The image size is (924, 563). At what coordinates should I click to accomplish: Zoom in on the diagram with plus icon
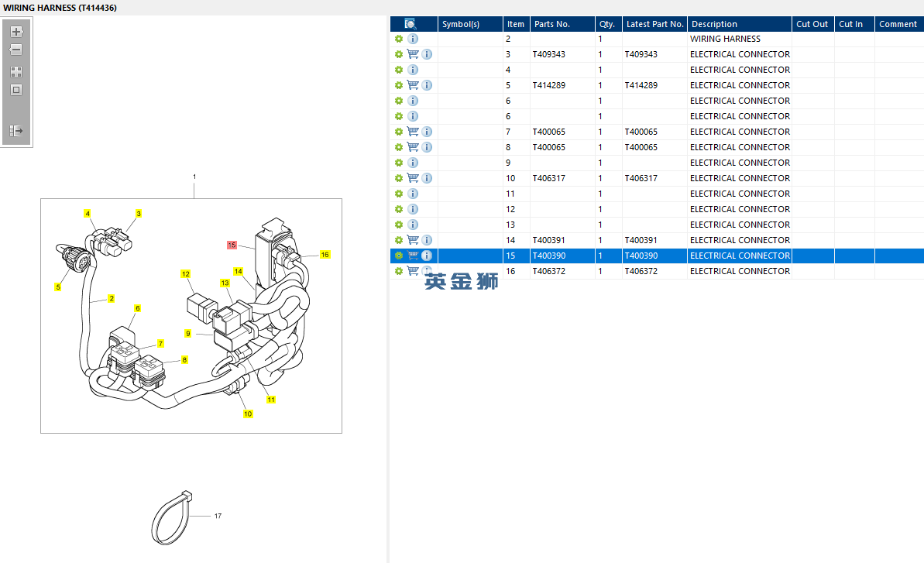[16, 31]
